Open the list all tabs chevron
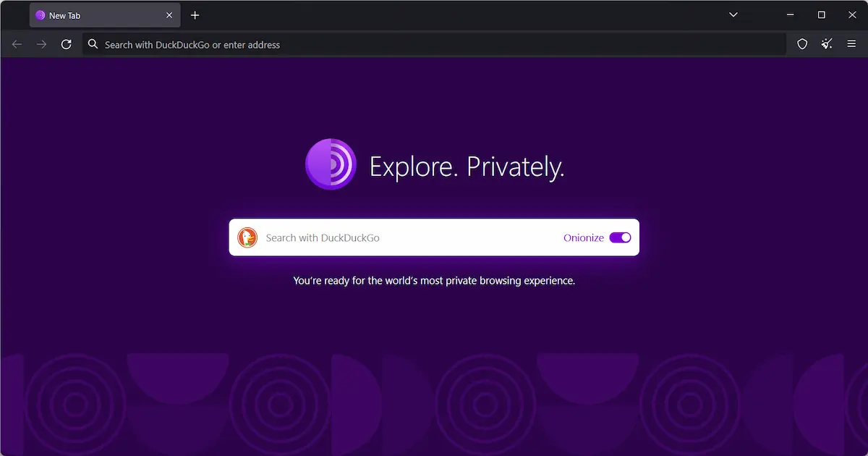Viewport: 868px width, 456px height. coord(733,14)
